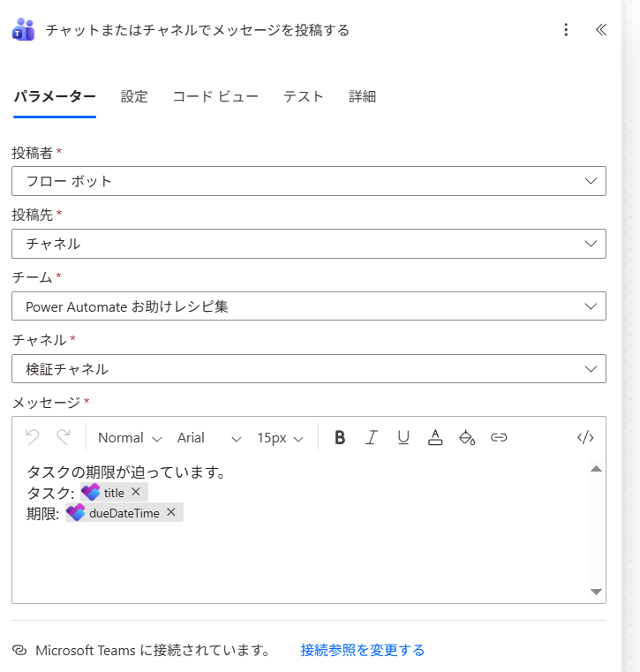Remove the dueDateTime dynamic content token
Screen dimensions: 640x672
171,512
